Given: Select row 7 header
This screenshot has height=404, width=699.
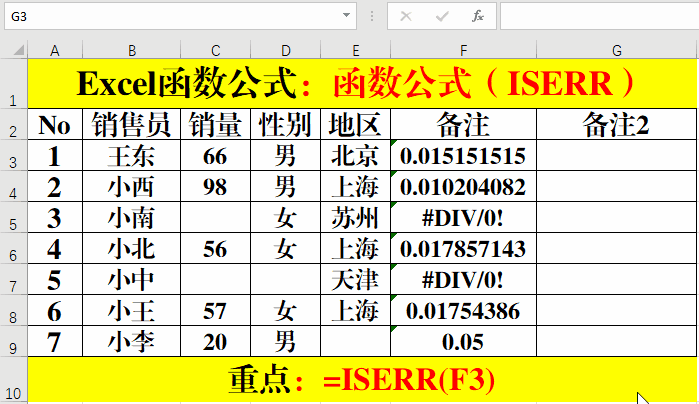Looking at the screenshot, I should pyautogui.click(x=13, y=279).
